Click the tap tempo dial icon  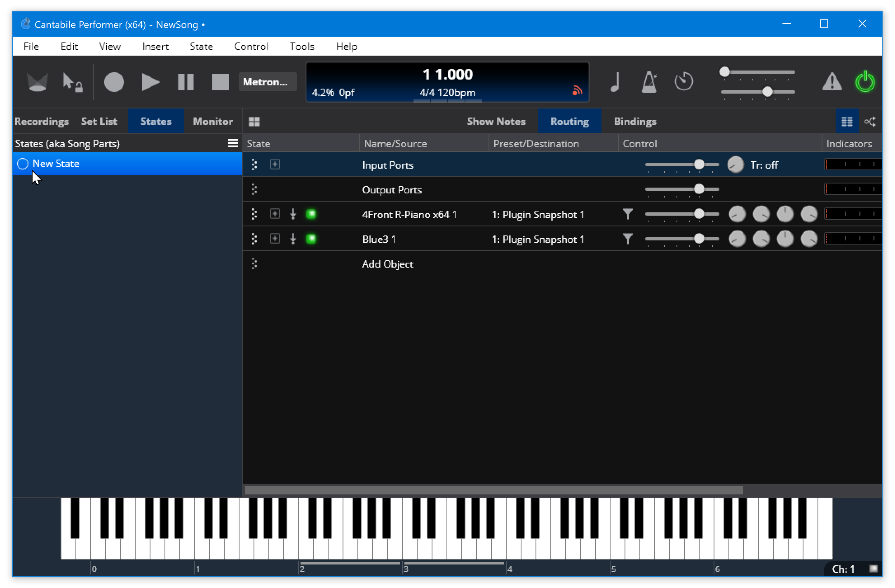pyautogui.click(x=684, y=81)
